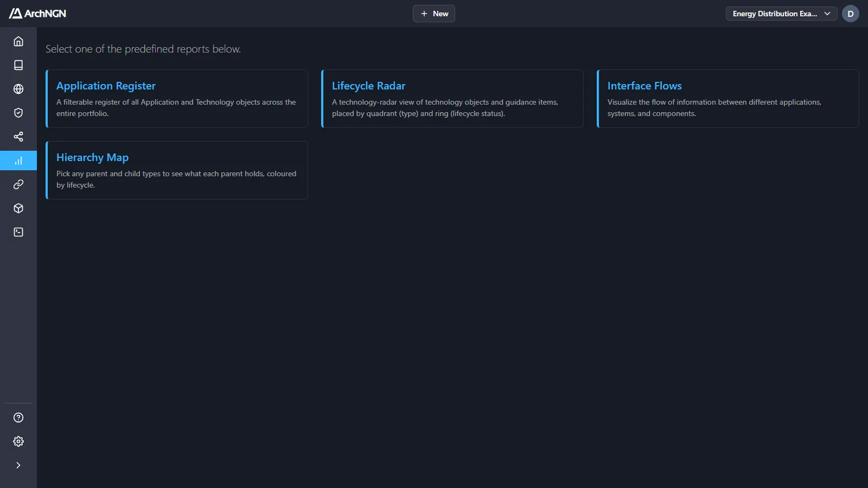Click the ArchNGN logo
This screenshot has width=868, height=488.
pyautogui.click(x=37, y=14)
